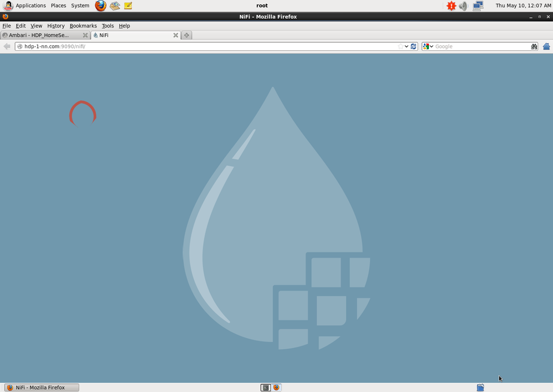Click the Firefox icon in the bottom taskbar
Screen dimensions: 553x392
pos(276,387)
